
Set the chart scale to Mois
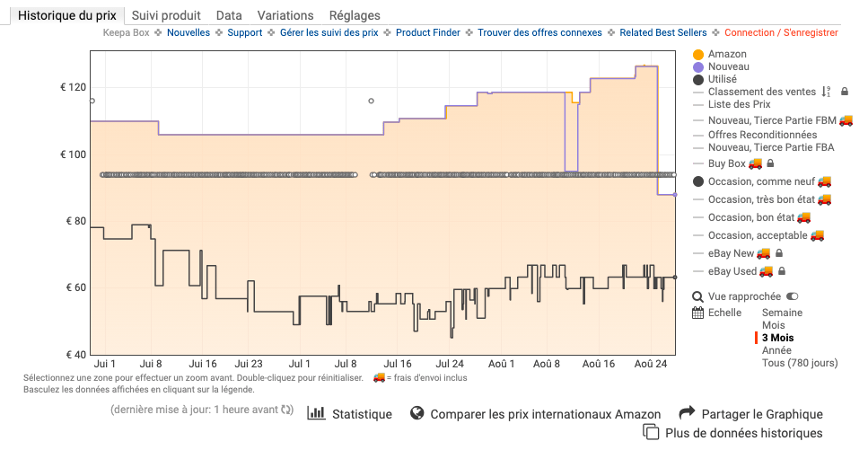coord(774,325)
